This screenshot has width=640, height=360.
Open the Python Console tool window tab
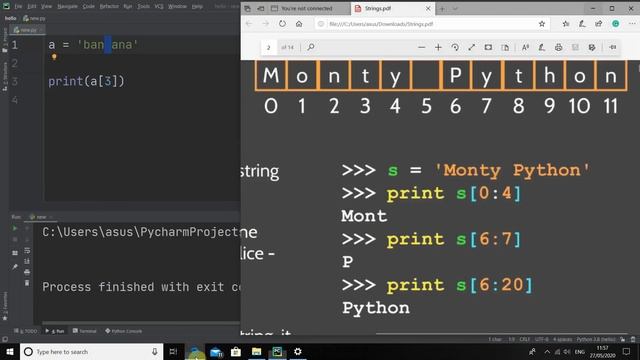pos(124,331)
